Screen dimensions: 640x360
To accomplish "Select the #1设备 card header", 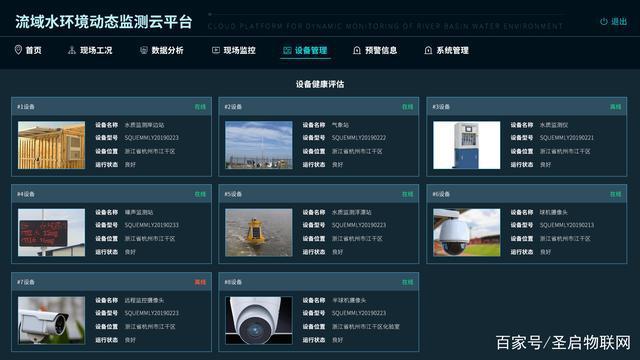I will pyautogui.click(x=111, y=107).
